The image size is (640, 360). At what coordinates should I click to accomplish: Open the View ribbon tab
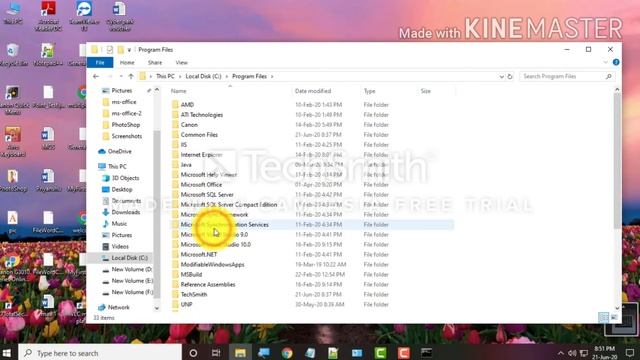[x=181, y=62]
